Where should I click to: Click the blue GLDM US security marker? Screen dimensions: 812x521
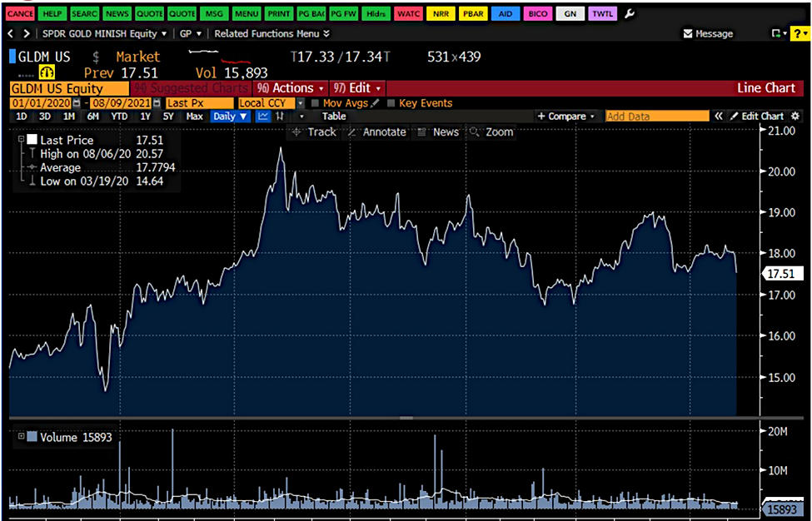pyautogui.click(x=12, y=57)
